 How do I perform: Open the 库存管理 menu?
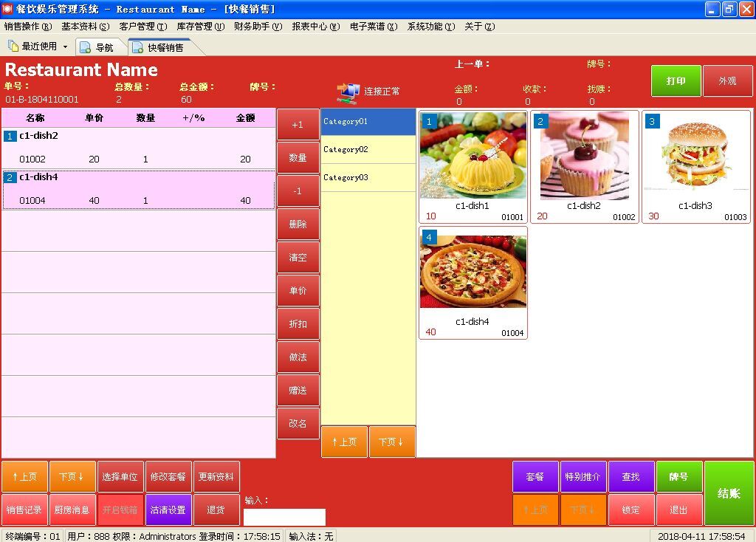199,27
